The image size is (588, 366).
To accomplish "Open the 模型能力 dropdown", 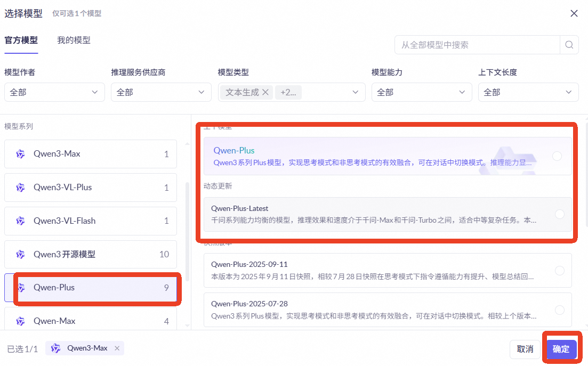I will pyautogui.click(x=422, y=92).
